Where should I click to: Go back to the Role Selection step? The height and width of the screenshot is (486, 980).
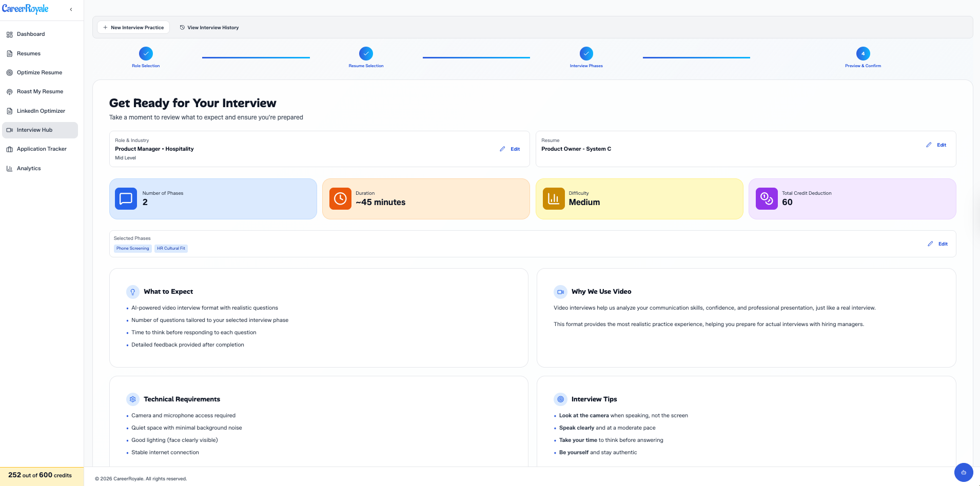145,53
